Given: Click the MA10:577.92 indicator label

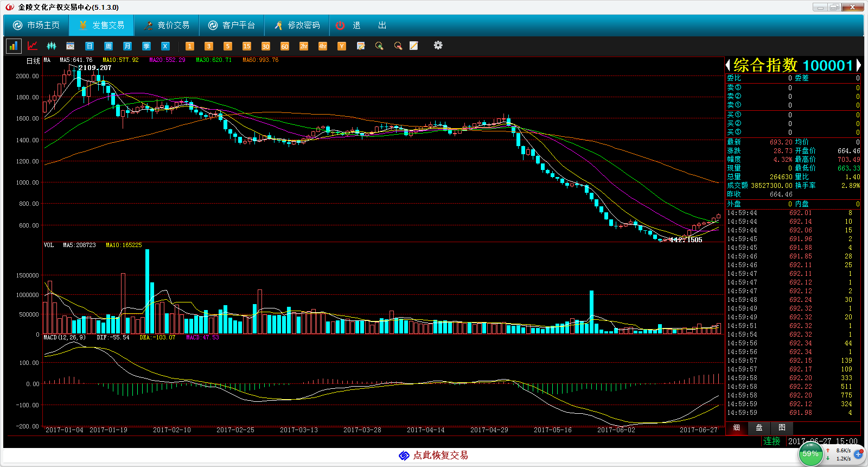Looking at the screenshot, I should click(x=120, y=60).
